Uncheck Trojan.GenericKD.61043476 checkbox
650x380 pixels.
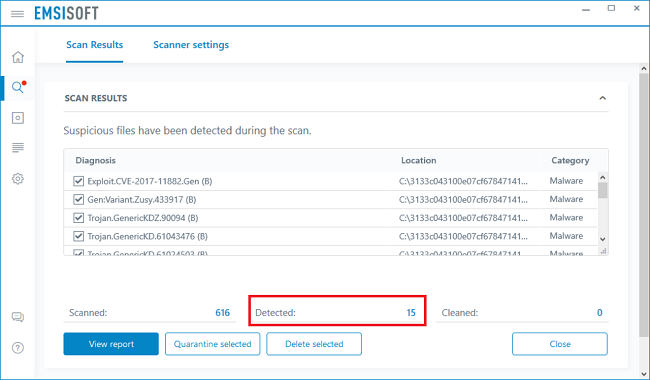click(78, 236)
